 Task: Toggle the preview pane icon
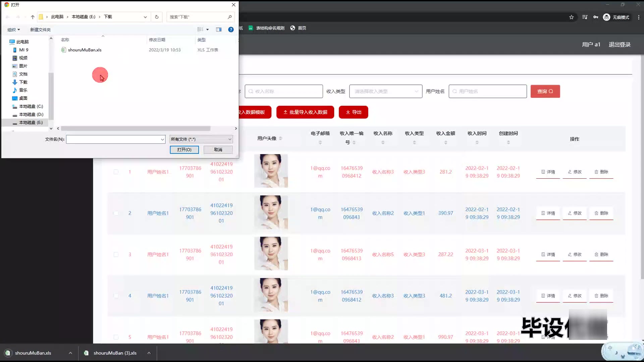pyautogui.click(x=219, y=29)
